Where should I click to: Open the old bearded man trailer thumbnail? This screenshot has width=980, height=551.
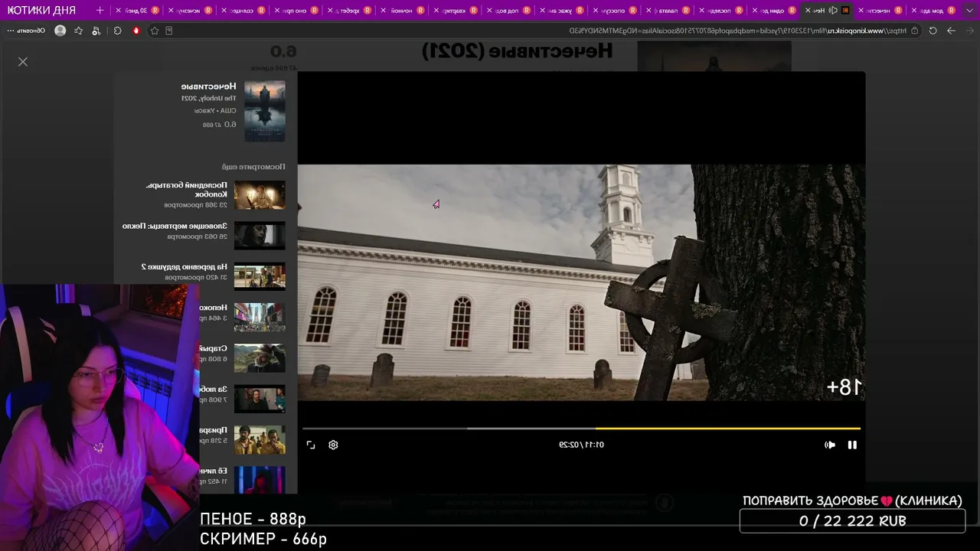pos(260,358)
